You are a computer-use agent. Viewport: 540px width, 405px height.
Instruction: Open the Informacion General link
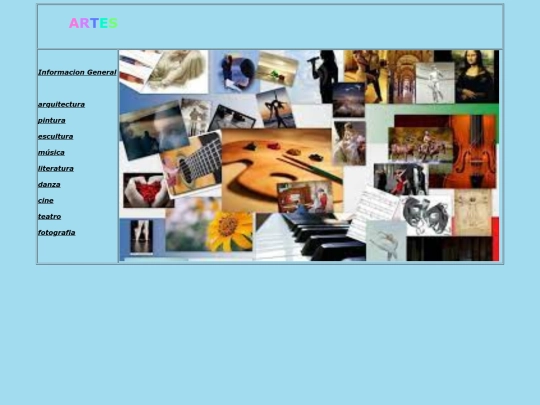tap(77, 72)
